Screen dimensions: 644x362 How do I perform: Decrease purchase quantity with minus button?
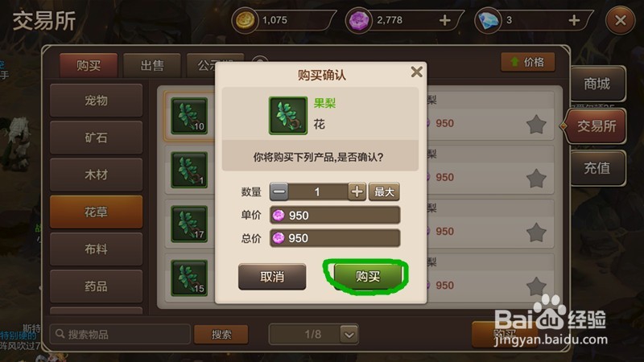279,191
